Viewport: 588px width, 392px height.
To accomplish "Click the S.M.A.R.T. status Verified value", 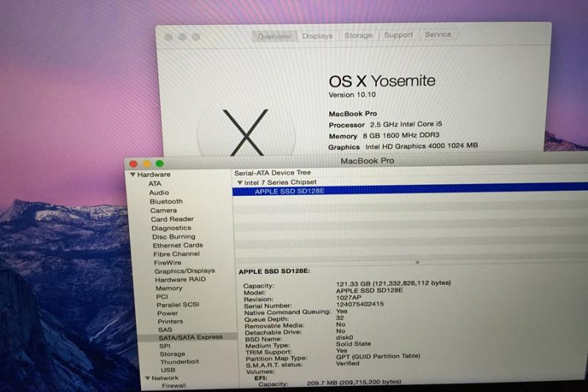I will 348,363.
